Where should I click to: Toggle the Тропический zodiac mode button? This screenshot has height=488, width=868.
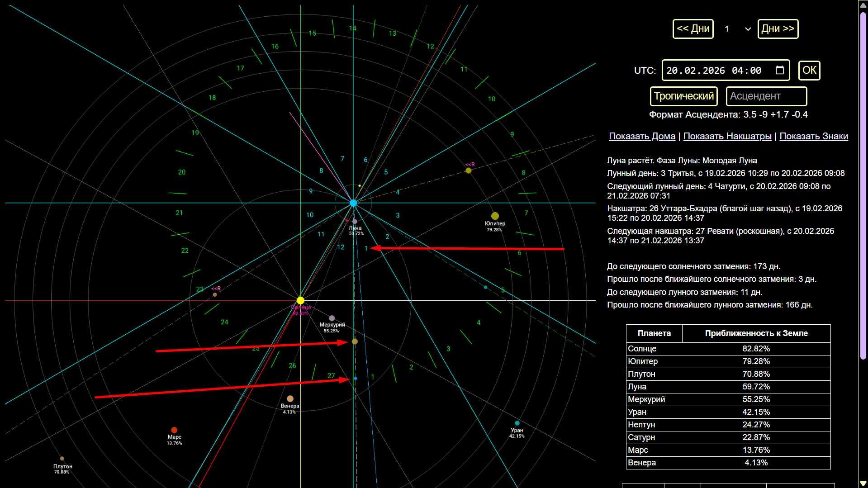[683, 96]
